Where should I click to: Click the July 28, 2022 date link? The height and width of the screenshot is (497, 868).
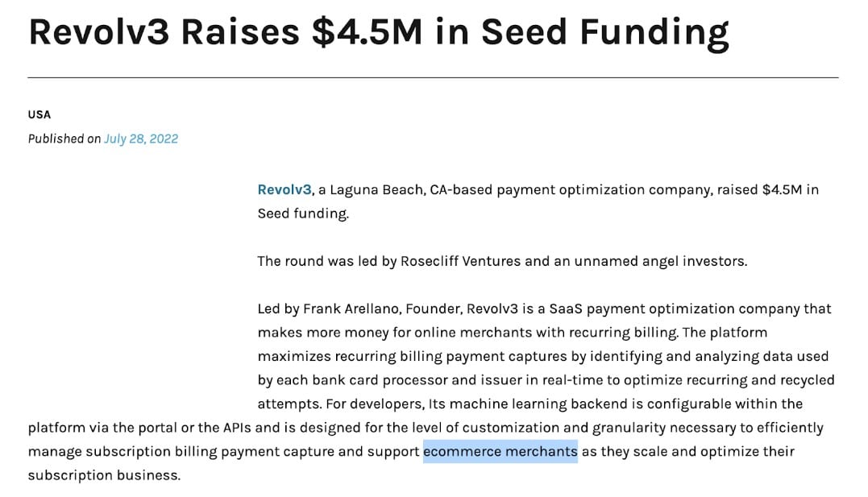pyautogui.click(x=141, y=139)
